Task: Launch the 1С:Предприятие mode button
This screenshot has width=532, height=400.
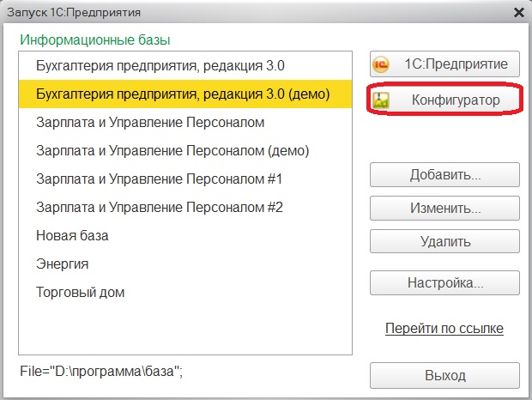Action: (444, 64)
